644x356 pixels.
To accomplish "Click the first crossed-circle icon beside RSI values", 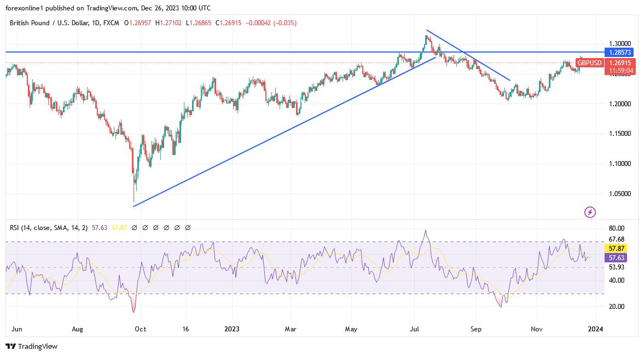I will tap(135, 227).
